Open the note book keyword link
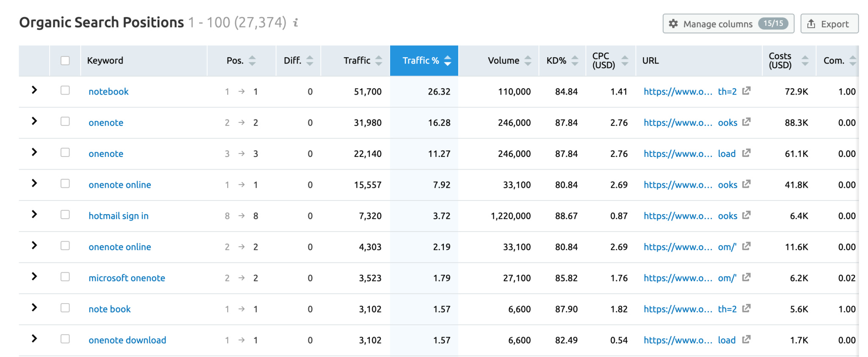The width and height of the screenshot is (868, 357). point(109,309)
